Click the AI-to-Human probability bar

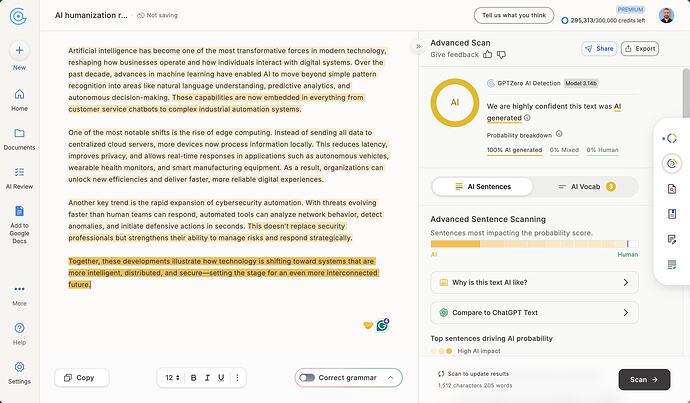click(x=534, y=244)
